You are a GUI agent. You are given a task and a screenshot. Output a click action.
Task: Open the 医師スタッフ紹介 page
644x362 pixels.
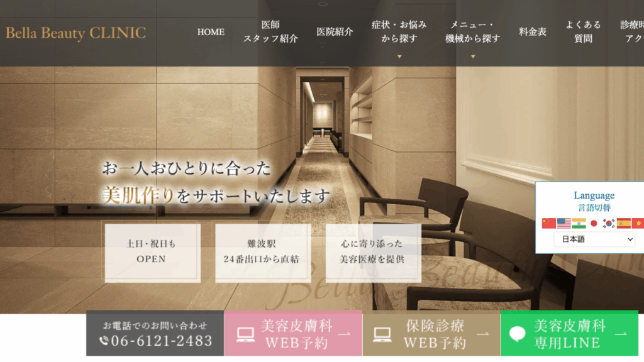[x=270, y=31]
